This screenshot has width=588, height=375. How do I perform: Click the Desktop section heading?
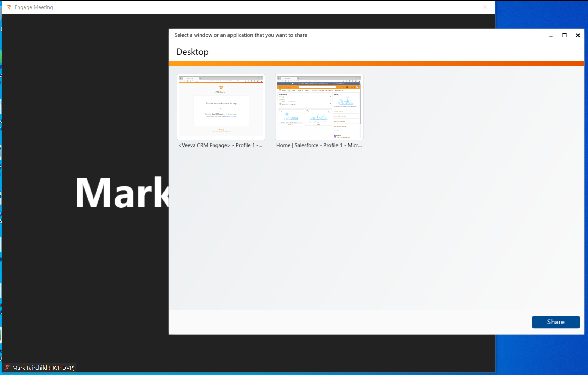[192, 52]
